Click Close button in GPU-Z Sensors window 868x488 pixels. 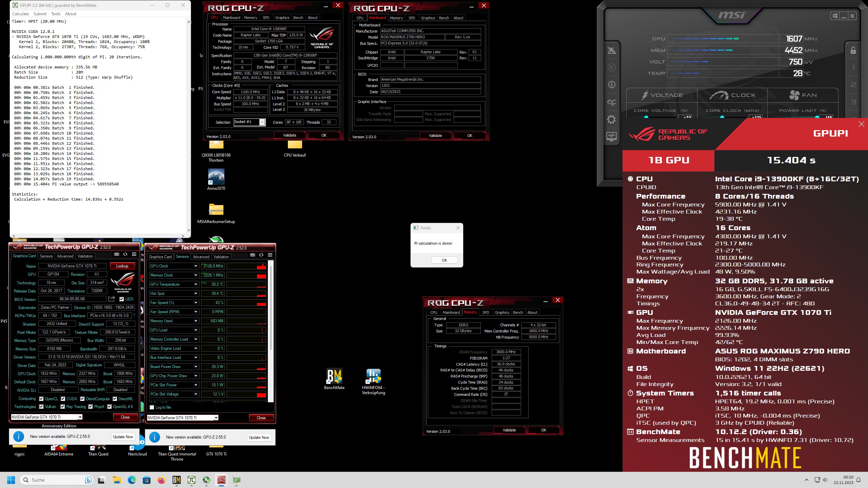tap(261, 418)
